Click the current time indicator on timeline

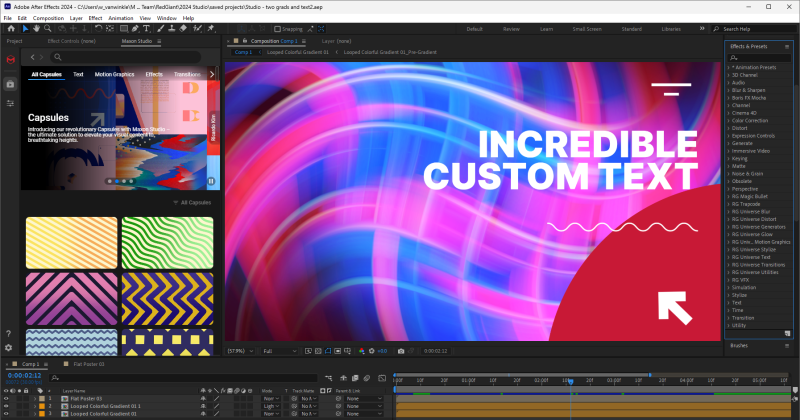click(570, 380)
